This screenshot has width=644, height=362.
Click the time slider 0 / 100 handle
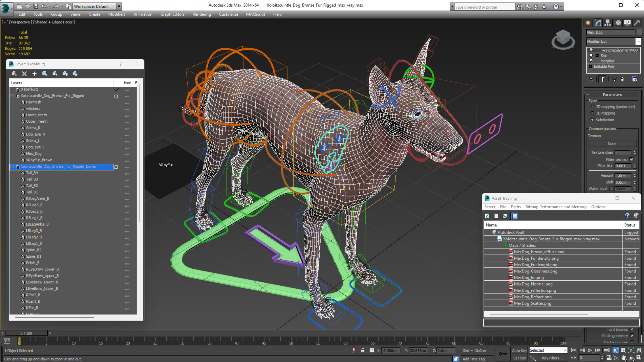[x=26, y=333]
